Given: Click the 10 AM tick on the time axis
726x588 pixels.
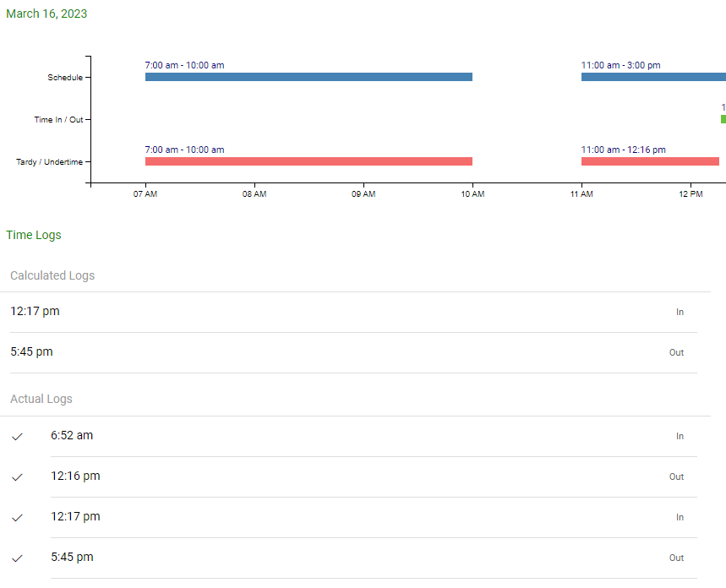Looking at the screenshot, I should (x=472, y=194).
